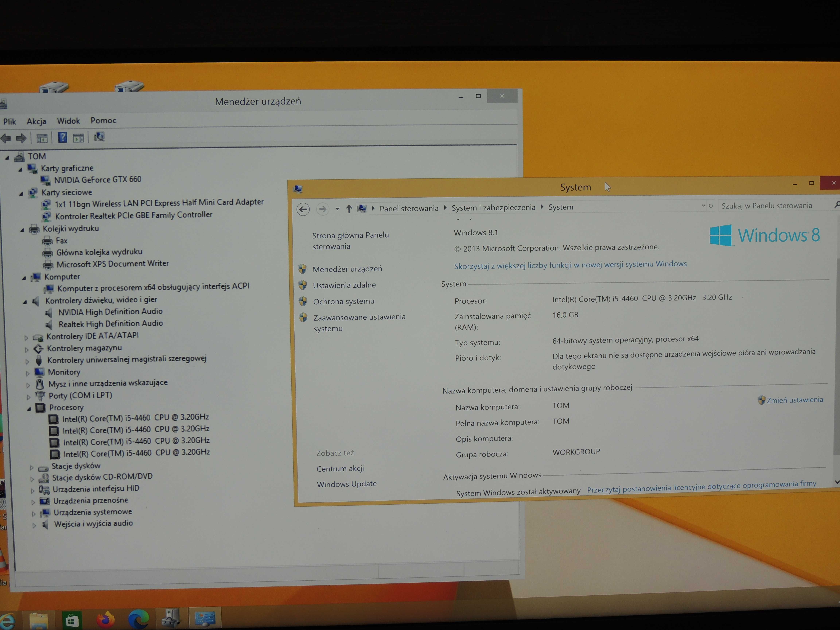
Task: Collapse the Karty graficzne node
Action: point(20,169)
